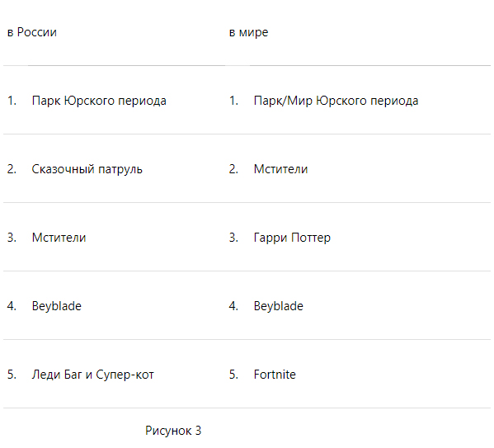
Task: Click number 3 beside Гарри Поттер
Action: pos(233,238)
